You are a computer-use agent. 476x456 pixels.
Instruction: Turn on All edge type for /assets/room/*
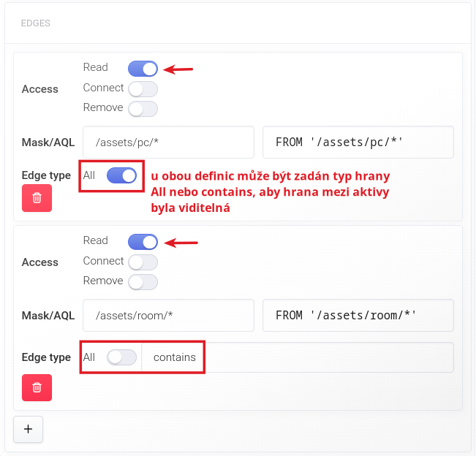[x=121, y=357]
